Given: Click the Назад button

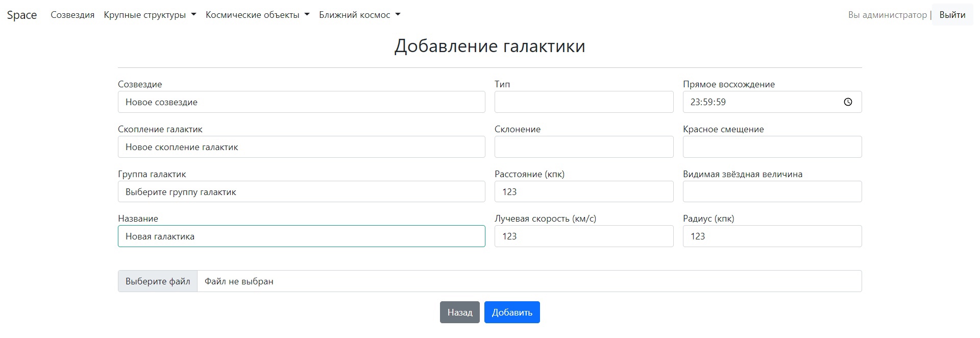Looking at the screenshot, I should 460,312.
